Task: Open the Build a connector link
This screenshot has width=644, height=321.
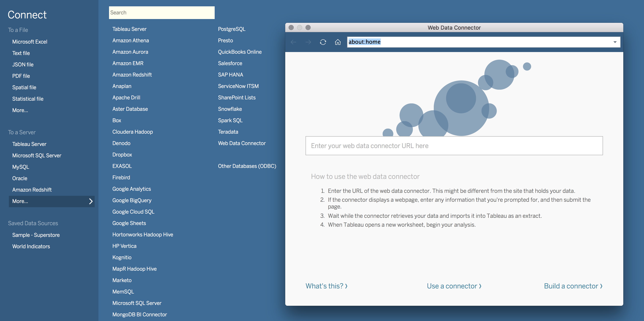Action: 573,286
